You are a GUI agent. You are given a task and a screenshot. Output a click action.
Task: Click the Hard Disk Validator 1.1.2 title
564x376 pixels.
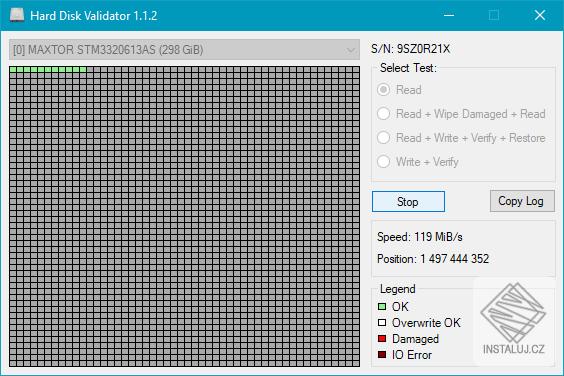(x=94, y=15)
